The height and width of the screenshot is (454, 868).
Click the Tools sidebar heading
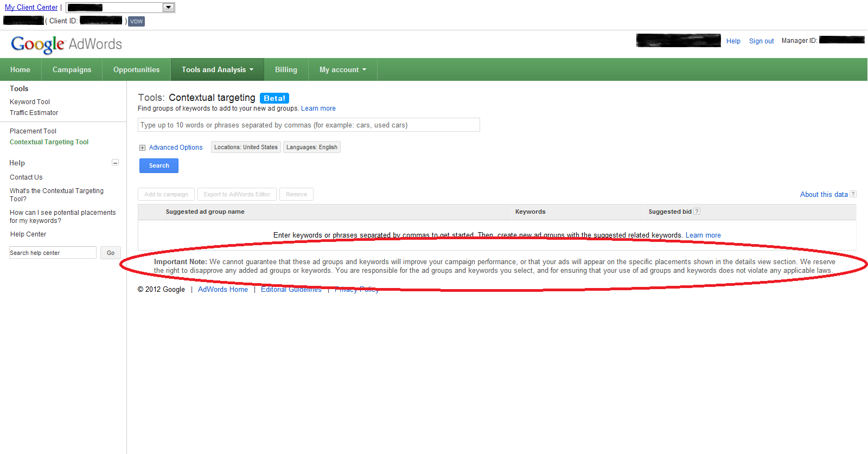19,88
